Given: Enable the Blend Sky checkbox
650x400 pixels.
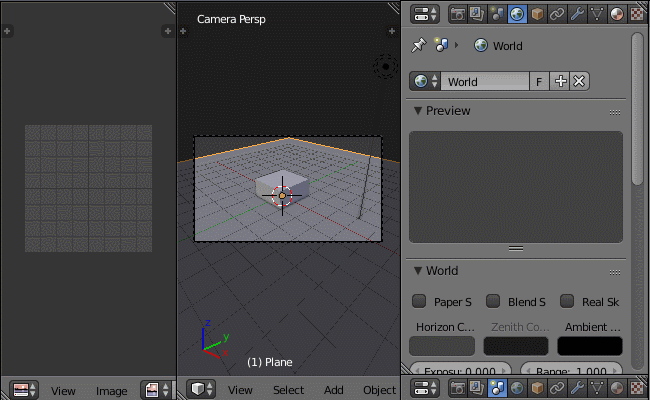Looking at the screenshot, I should click(x=493, y=301).
